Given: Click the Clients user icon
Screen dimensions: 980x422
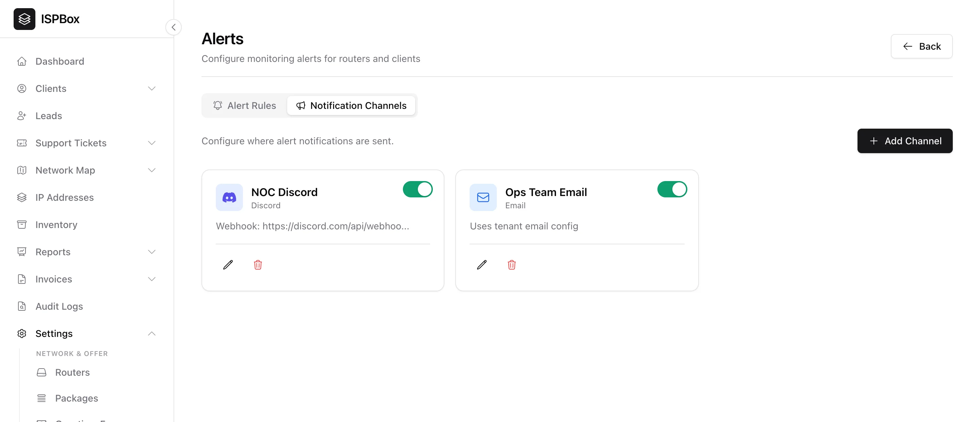Looking at the screenshot, I should point(22,88).
